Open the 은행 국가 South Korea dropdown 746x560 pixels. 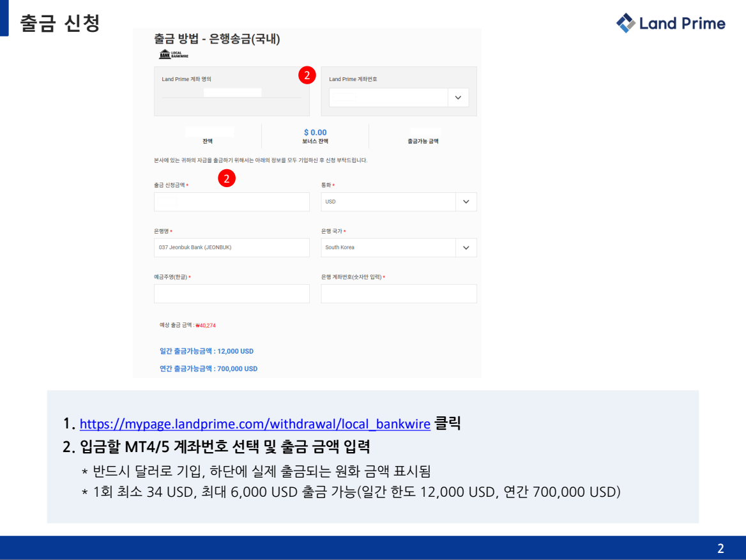399,247
